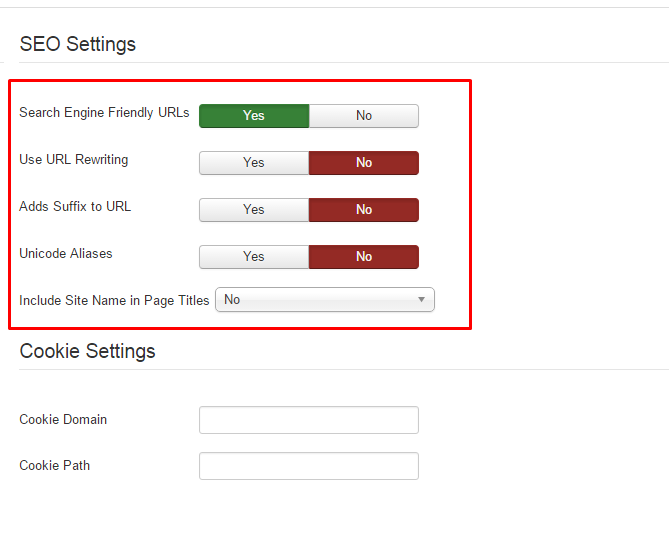The height and width of the screenshot is (546, 669).
Task: Select No for Use URL Rewriting
Action: coord(364,163)
